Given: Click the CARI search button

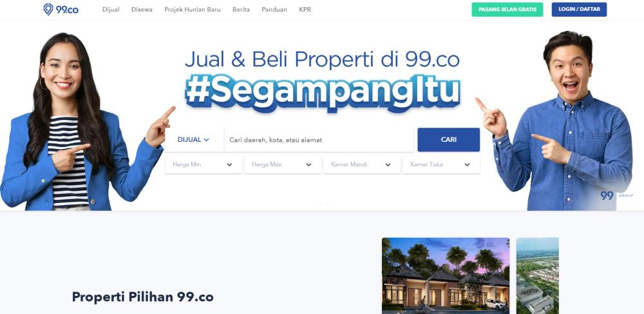Looking at the screenshot, I should (x=448, y=140).
